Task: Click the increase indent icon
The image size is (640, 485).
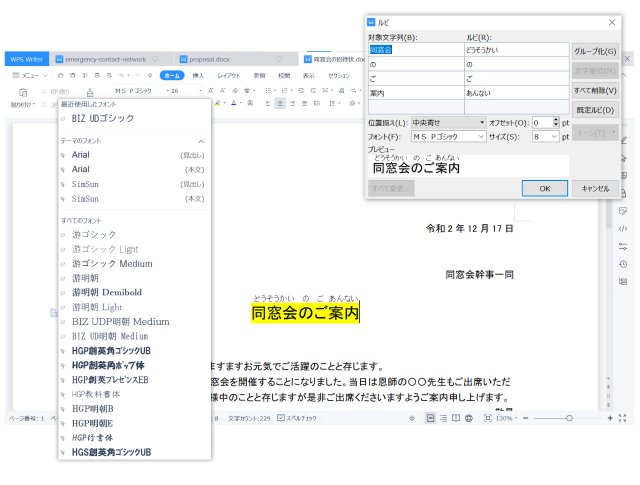Action: tap(313, 91)
